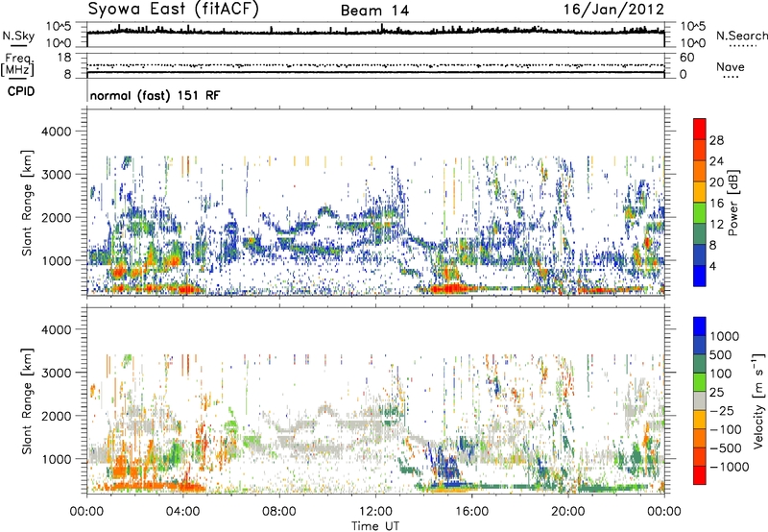Click the "Power [dB]" colorbar title
The width and height of the screenshot is (768, 532).
pyautogui.click(x=732, y=203)
